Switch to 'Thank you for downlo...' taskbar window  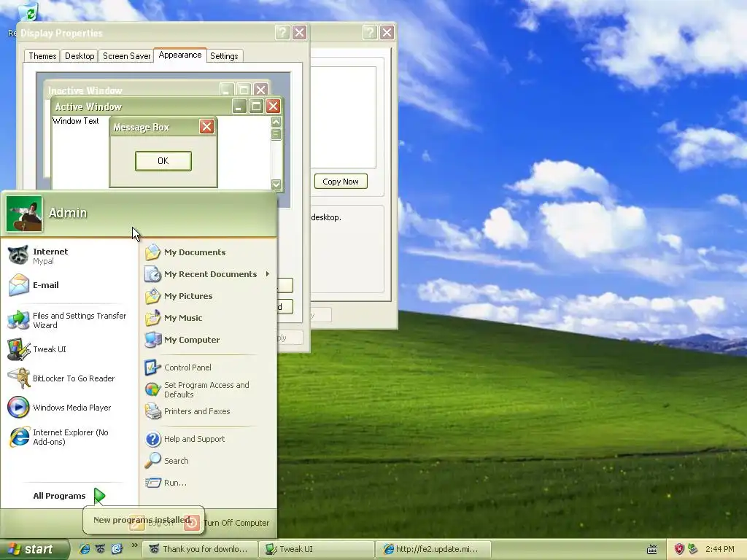pyautogui.click(x=200, y=549)
